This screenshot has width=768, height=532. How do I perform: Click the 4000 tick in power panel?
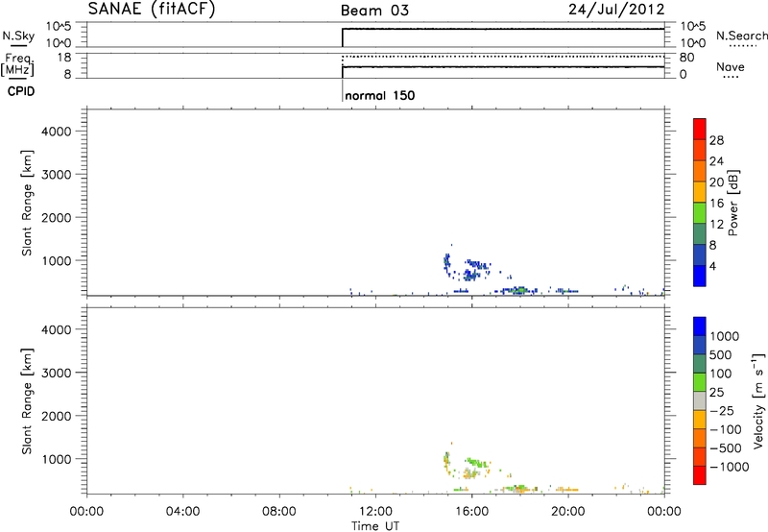click(x=57, y=132)
